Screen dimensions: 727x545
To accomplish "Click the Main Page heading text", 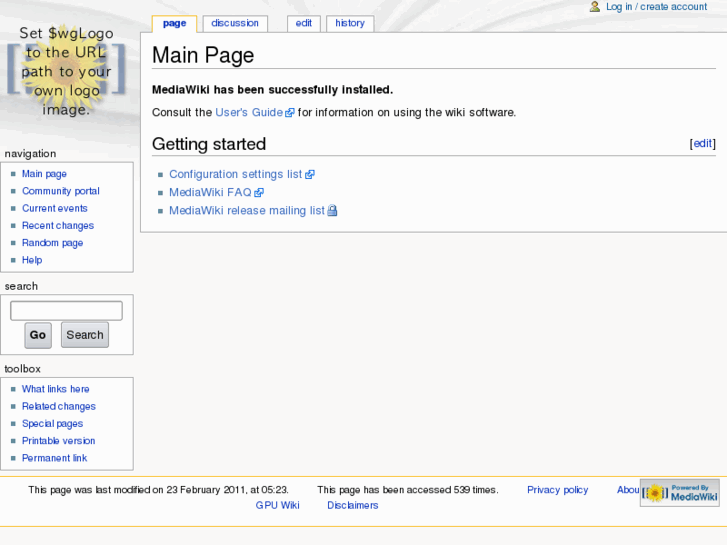I will (x=203, y=55).
